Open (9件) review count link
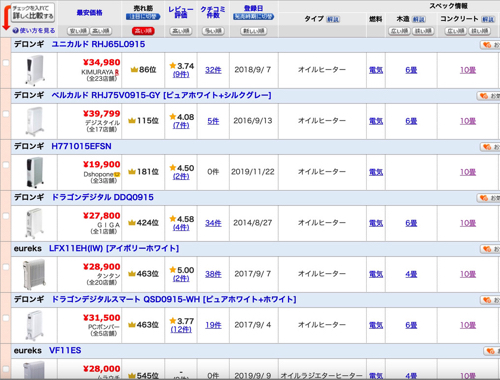The height and width of the screenshot is (380, 500). 181,74
